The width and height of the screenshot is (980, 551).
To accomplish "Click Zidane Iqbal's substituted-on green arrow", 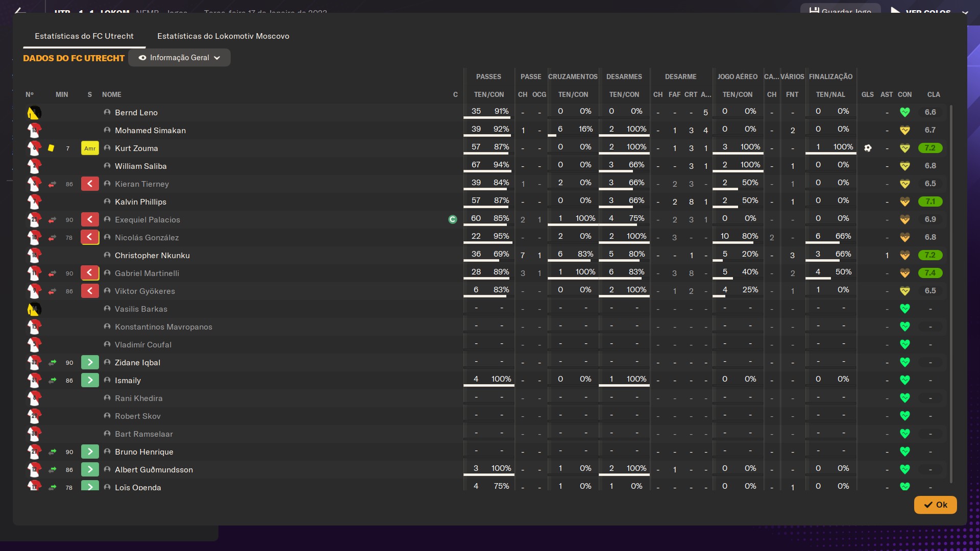I will [90, 362].
